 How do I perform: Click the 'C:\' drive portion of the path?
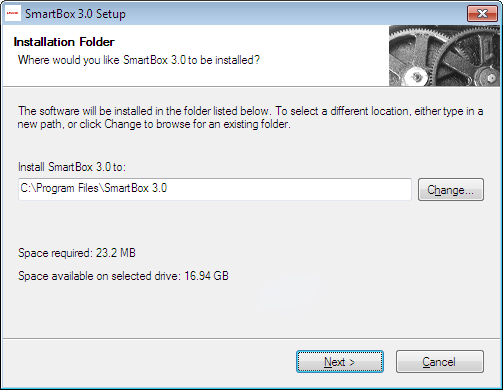28,188
